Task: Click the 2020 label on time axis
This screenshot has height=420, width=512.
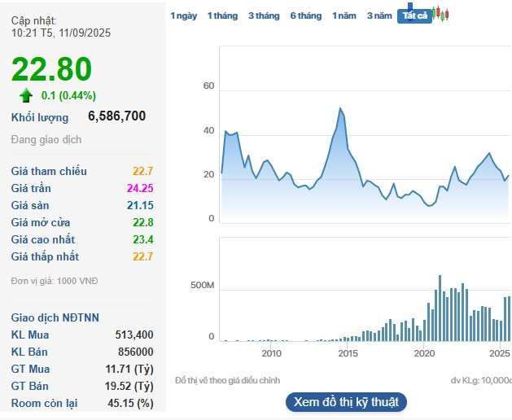Action: (424, 353)
